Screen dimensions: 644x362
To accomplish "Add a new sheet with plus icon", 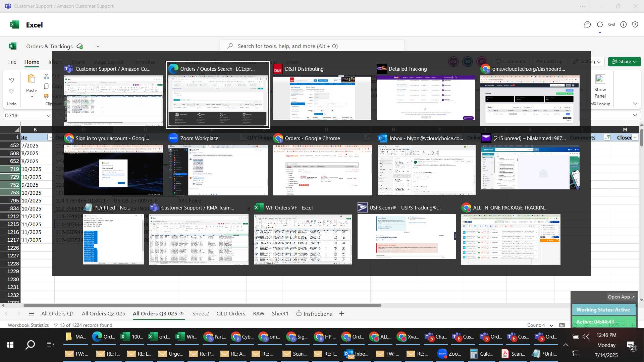I will pos(341,314).
